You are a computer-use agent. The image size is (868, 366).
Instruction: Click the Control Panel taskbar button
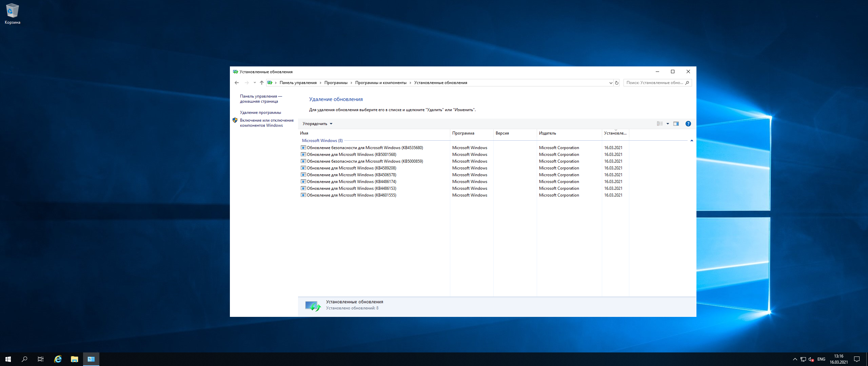tap(91, 359)
